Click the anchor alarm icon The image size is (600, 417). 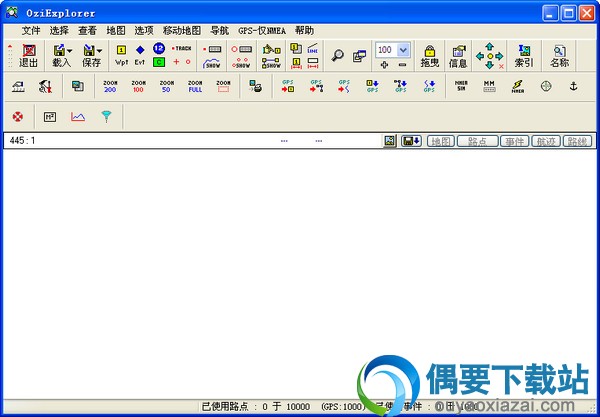pos(573,86)
